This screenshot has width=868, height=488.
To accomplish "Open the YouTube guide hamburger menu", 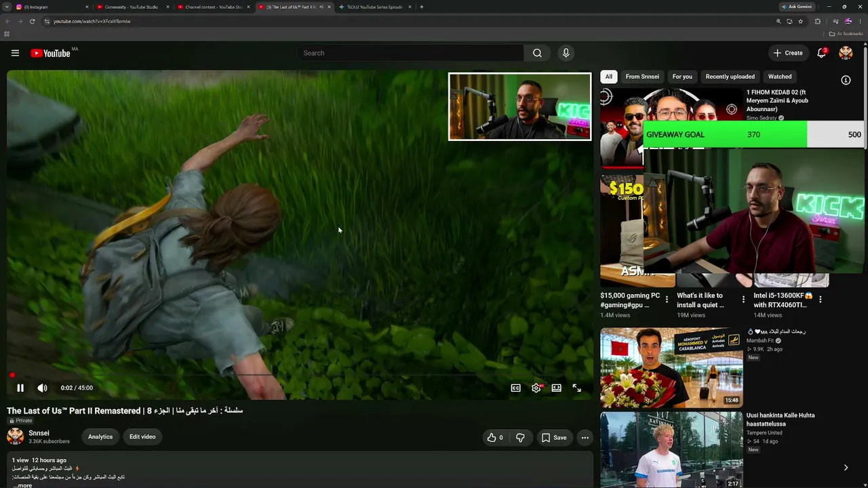I will tap(15, 53).
